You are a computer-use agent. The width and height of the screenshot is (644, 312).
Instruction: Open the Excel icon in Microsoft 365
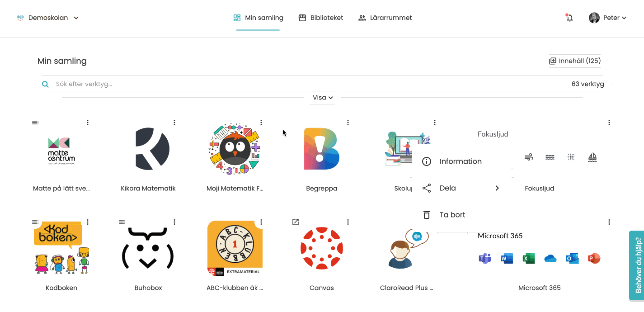pos(528,259)
